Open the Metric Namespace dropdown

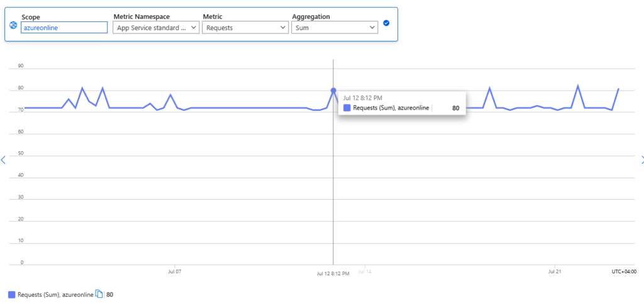point(156,28)
